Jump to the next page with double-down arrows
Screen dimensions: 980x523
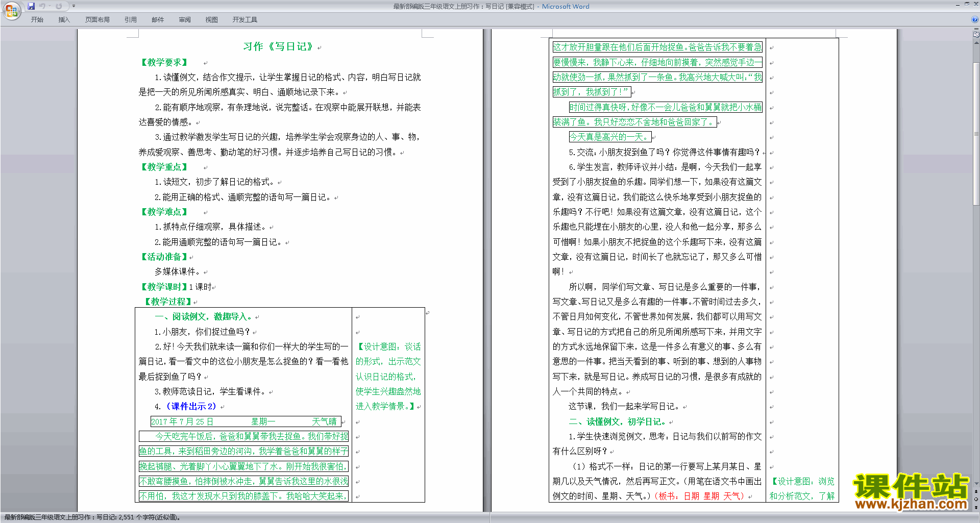[976, 507]
